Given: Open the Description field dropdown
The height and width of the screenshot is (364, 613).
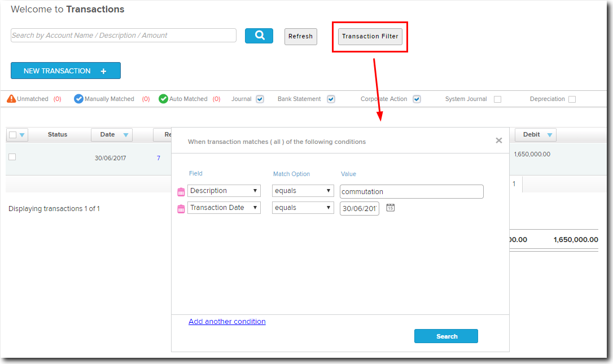Looking at the screenshot, I should (x=224, y=191).
